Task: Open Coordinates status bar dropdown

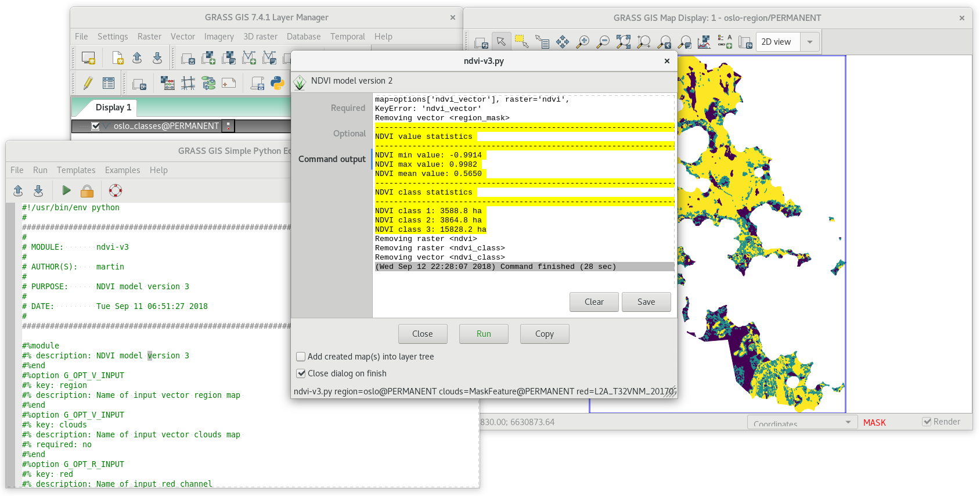Action: pos(802,423)
